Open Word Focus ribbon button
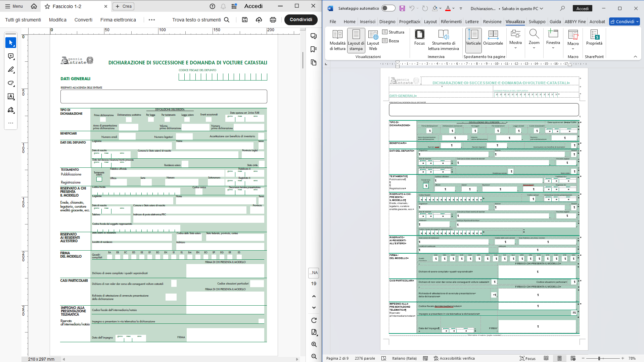 point(419,37)
